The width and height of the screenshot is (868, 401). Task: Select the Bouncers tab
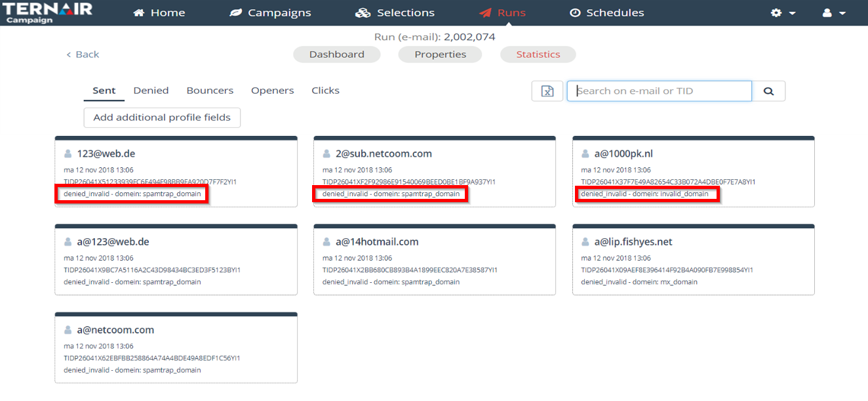pyautogui.click(x=210, y=91)
